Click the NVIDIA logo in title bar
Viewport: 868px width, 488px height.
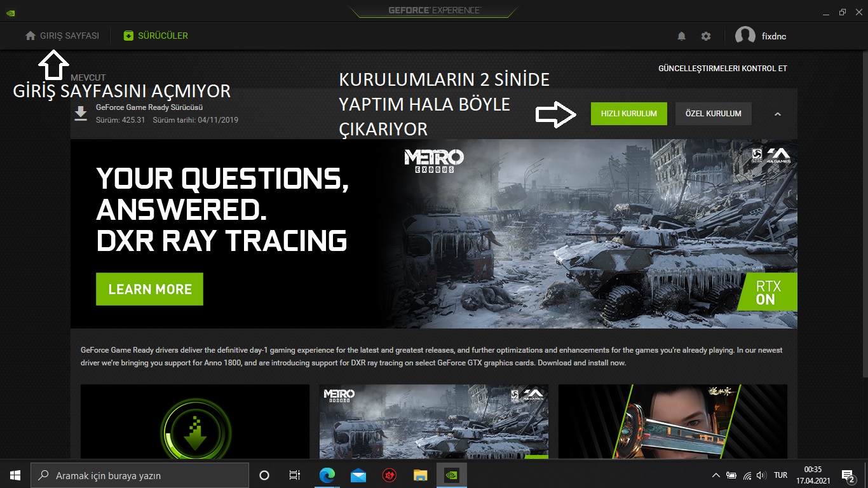point(11,11)
